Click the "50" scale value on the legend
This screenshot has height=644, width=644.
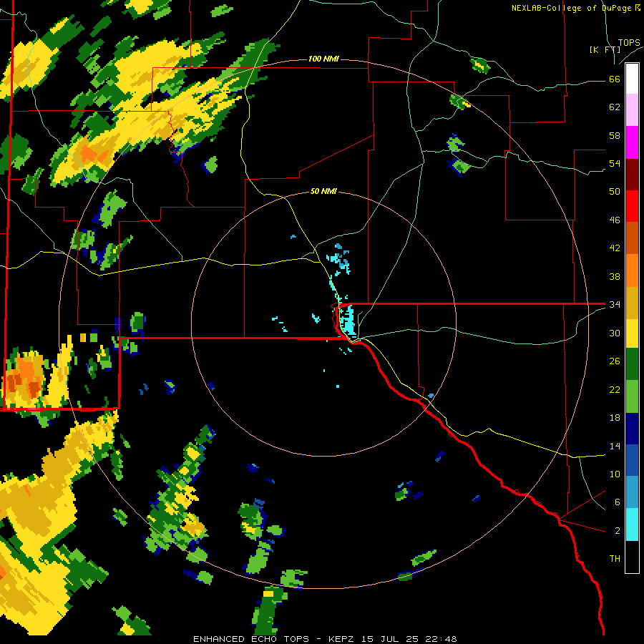(x=615, y=192)
